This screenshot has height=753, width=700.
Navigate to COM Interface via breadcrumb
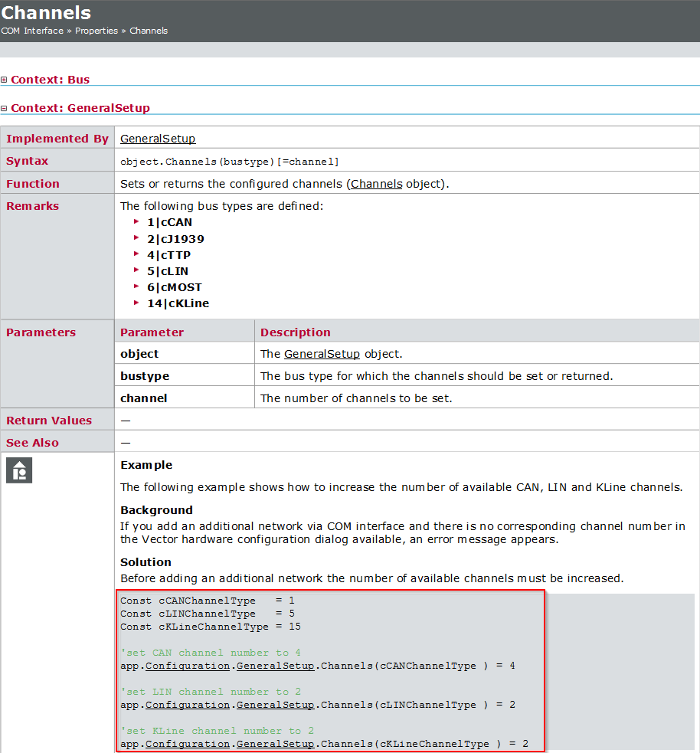click(31, 31)
